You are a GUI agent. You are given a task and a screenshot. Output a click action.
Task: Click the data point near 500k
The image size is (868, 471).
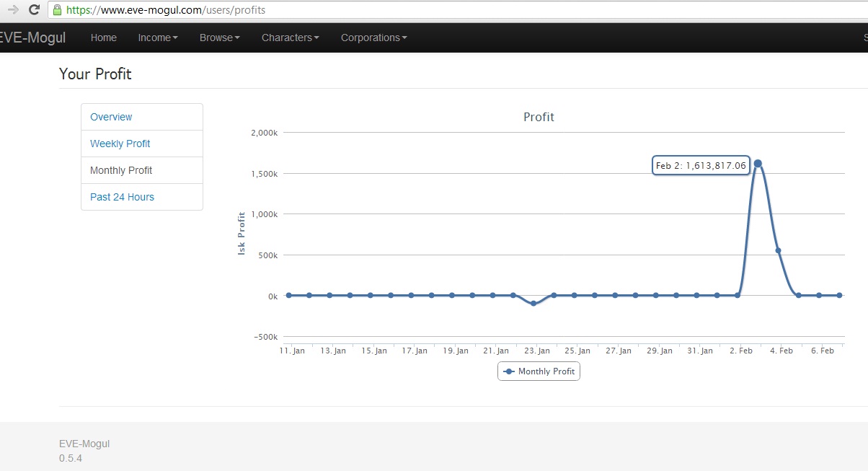tap(778, 250)
